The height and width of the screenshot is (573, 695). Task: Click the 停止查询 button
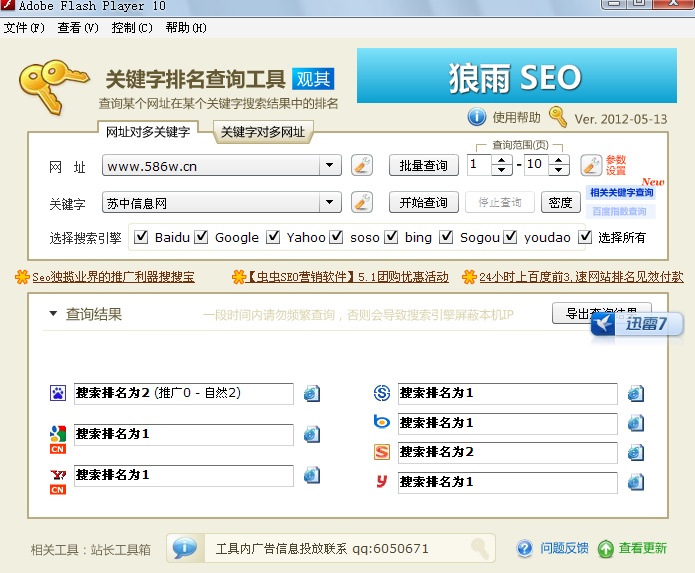[x=500, y=203]
